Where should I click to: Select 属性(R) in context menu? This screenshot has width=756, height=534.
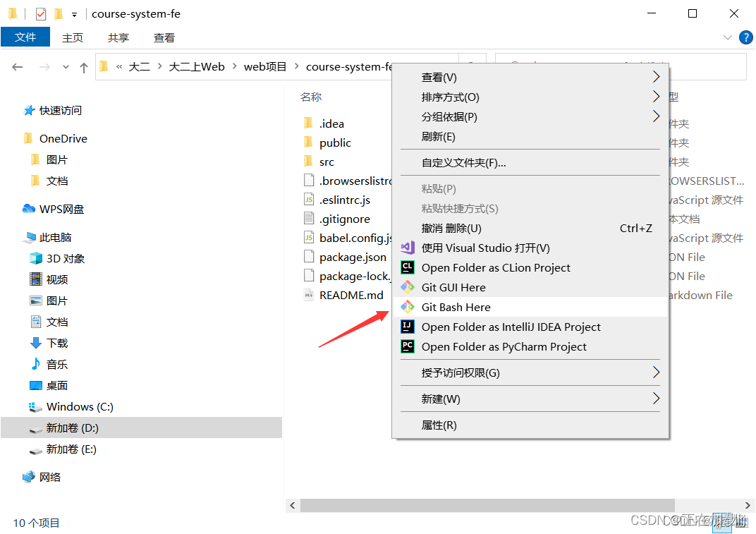click(530, 425)
